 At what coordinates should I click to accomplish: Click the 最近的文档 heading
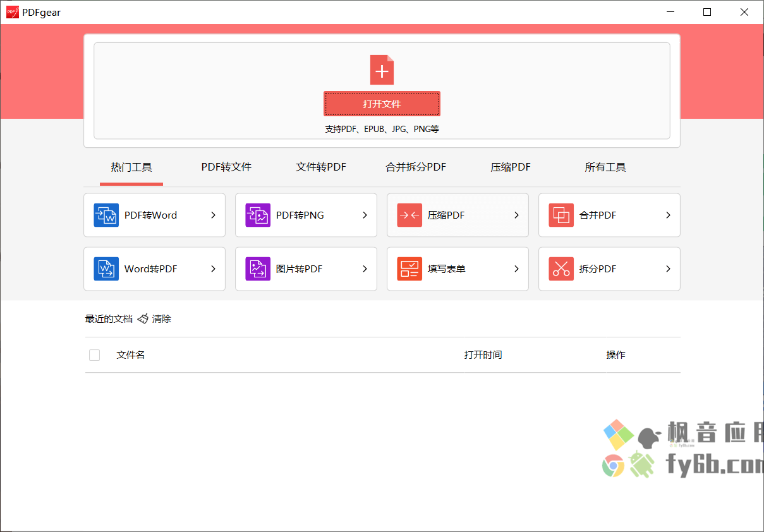109,319
